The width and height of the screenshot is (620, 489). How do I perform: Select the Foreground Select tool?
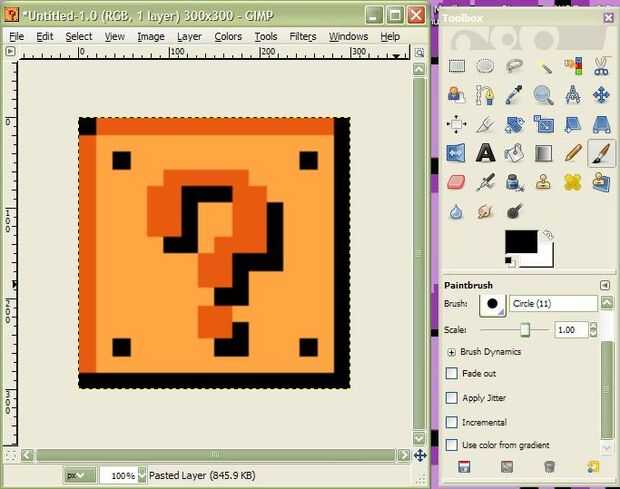[x=456, y=95]
